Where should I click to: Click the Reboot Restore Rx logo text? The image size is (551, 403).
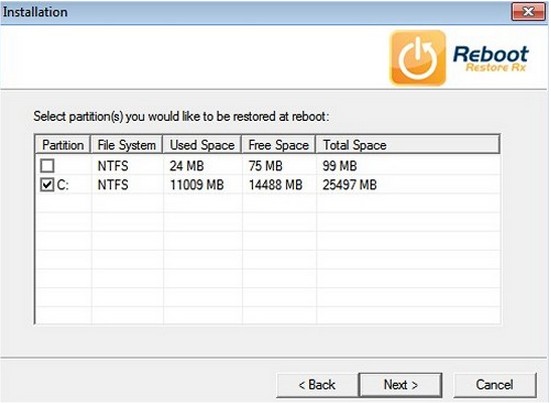491,59
